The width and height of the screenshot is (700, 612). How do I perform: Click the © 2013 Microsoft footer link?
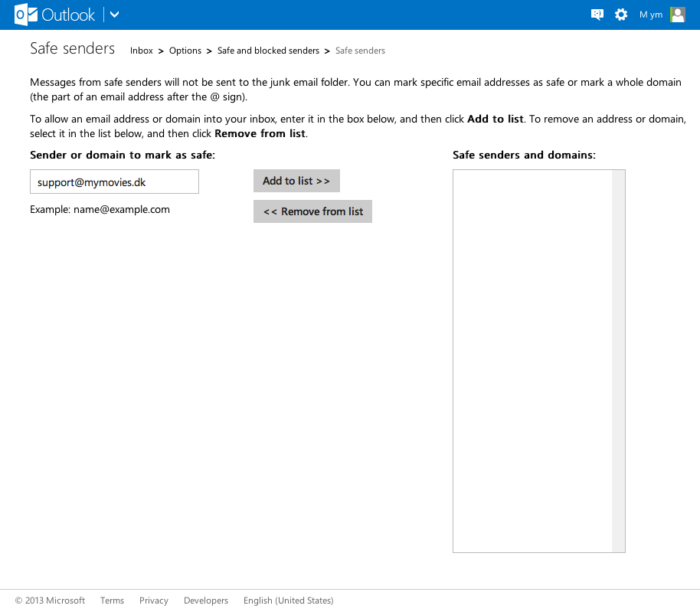click(51, 601)
